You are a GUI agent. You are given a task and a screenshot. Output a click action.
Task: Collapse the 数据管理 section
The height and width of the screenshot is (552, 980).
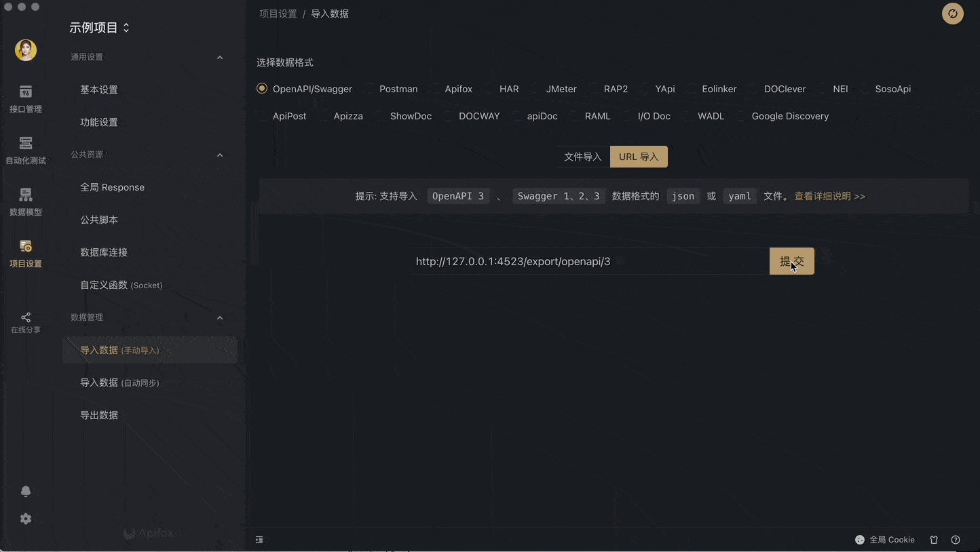pos(219,317)
